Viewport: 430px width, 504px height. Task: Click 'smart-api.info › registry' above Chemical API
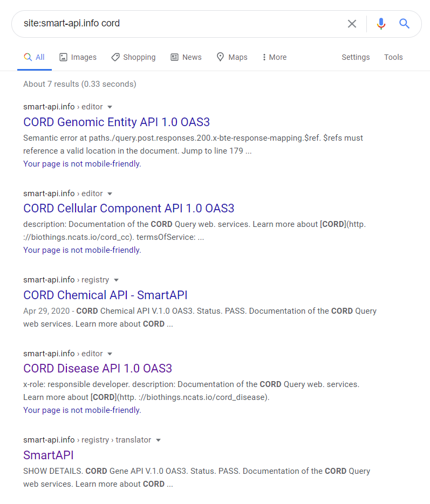click(x=66, y=280)
